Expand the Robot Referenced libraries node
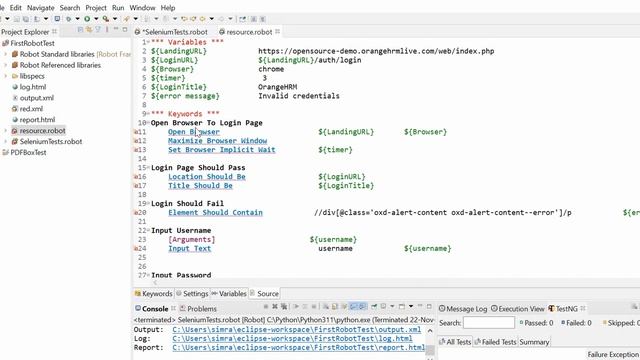 (6, 65)
